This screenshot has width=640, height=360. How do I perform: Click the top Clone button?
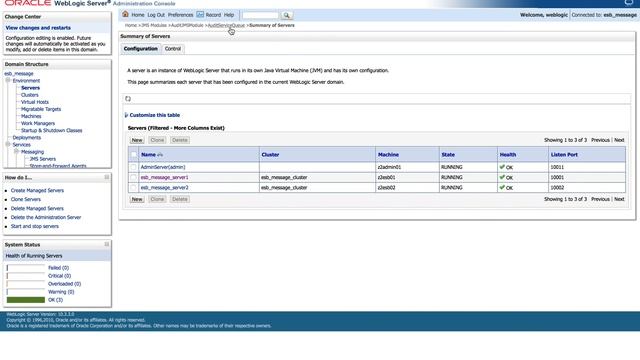tap(157, 140)
